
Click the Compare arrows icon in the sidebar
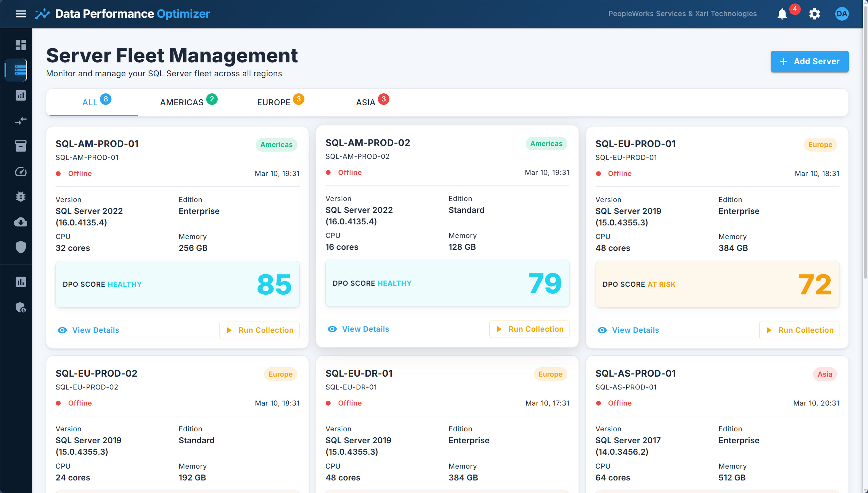(21, 121)
